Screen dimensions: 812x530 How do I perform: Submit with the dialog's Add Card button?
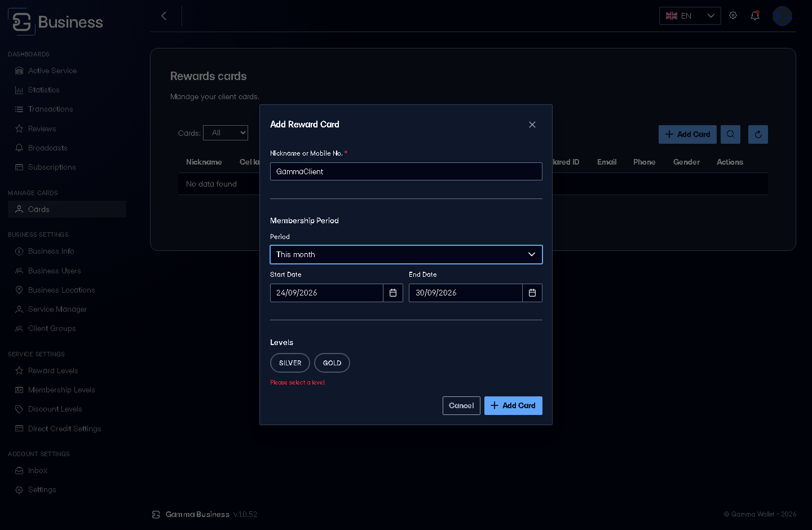(513, 405)
